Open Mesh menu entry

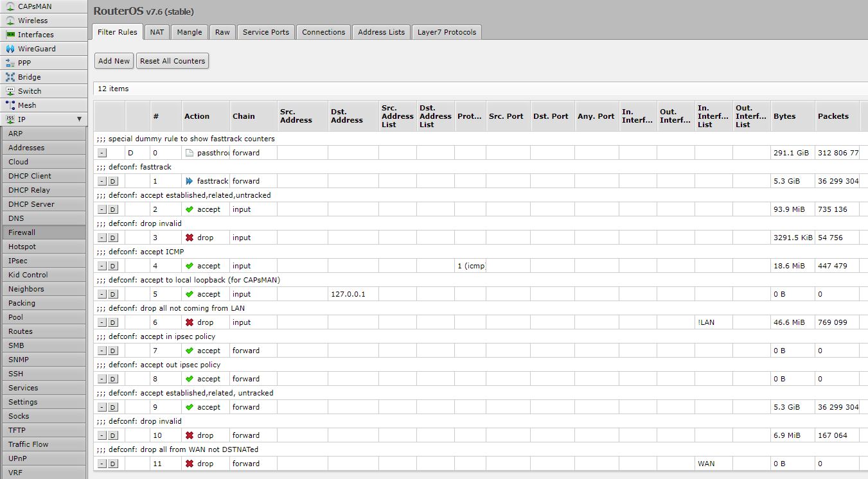point(43,105)
